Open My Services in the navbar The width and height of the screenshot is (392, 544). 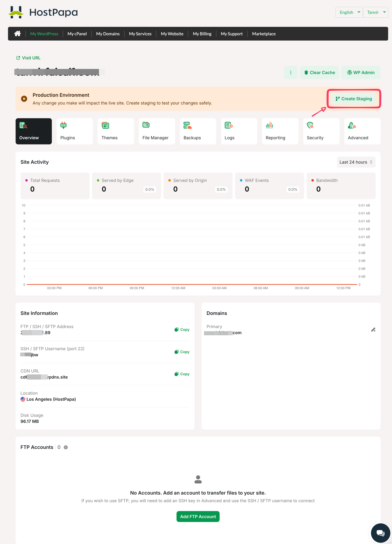140,34
